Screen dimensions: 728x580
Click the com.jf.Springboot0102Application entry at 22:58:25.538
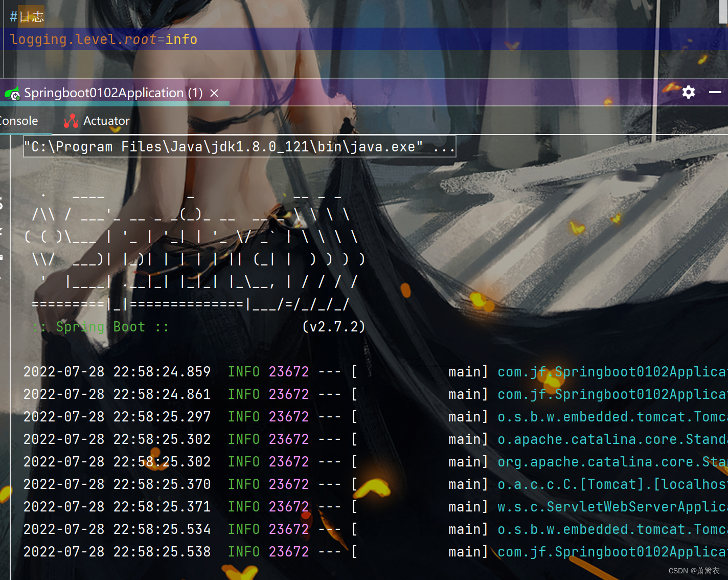612,552
